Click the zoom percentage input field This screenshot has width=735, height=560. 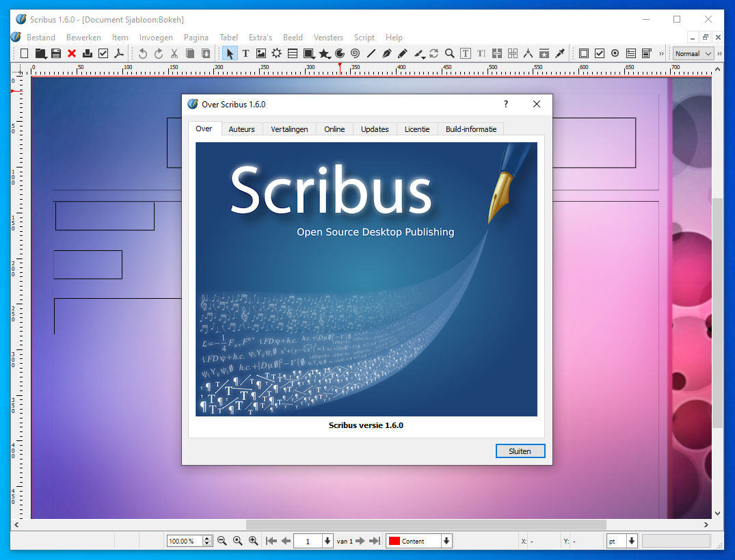pos(184,541)
